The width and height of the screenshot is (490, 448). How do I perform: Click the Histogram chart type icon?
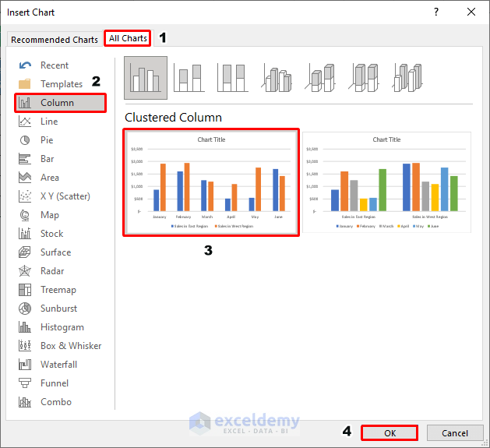(x=25, y=327)
